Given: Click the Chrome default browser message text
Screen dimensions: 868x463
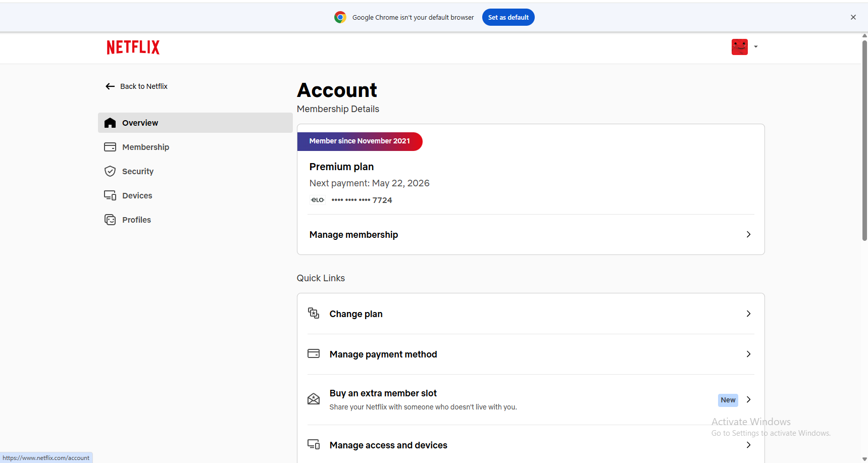Looking at the screenshot, I should pos(413,17).
